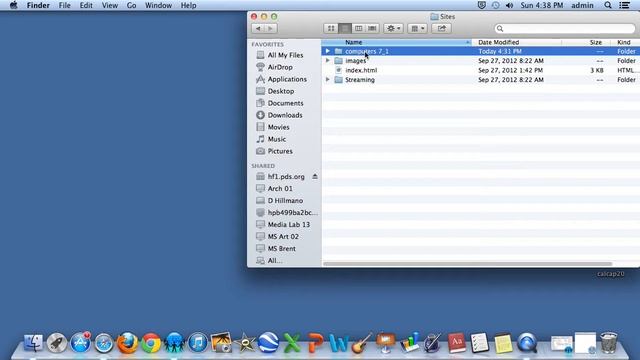Image resolution: width=640 pixels, height=360 pixels.
Task: Open Notification Center list icon
Action: 624,5
